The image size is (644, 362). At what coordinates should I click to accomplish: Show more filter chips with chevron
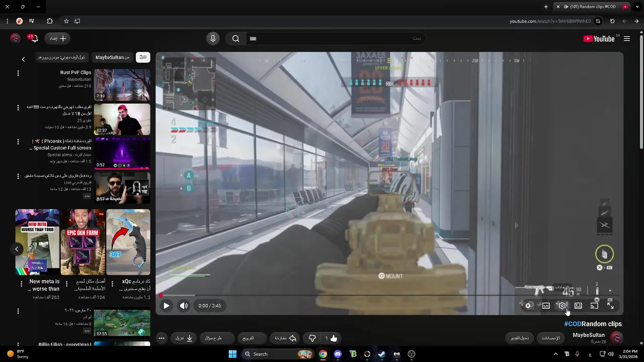coord(23,59)
